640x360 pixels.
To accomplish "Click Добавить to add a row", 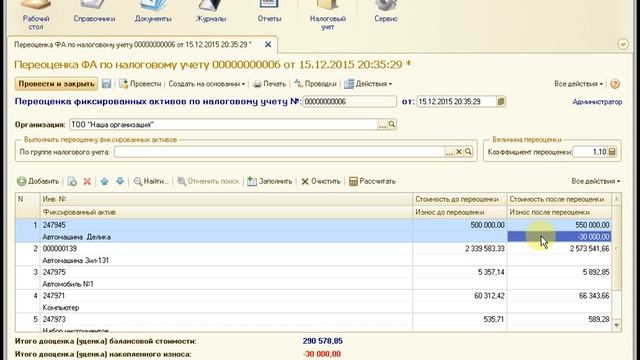I will click(x=38, y=181).
